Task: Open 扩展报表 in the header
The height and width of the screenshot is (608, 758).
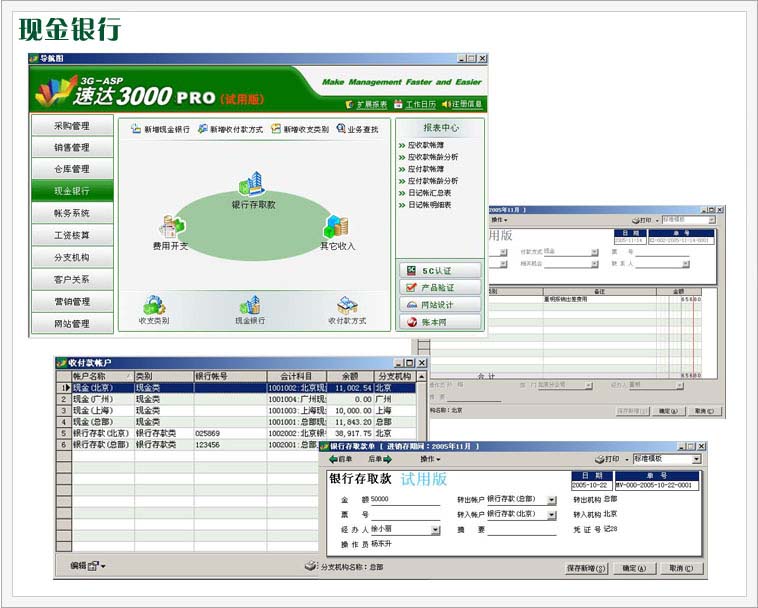Action: [x=366, y=104]
